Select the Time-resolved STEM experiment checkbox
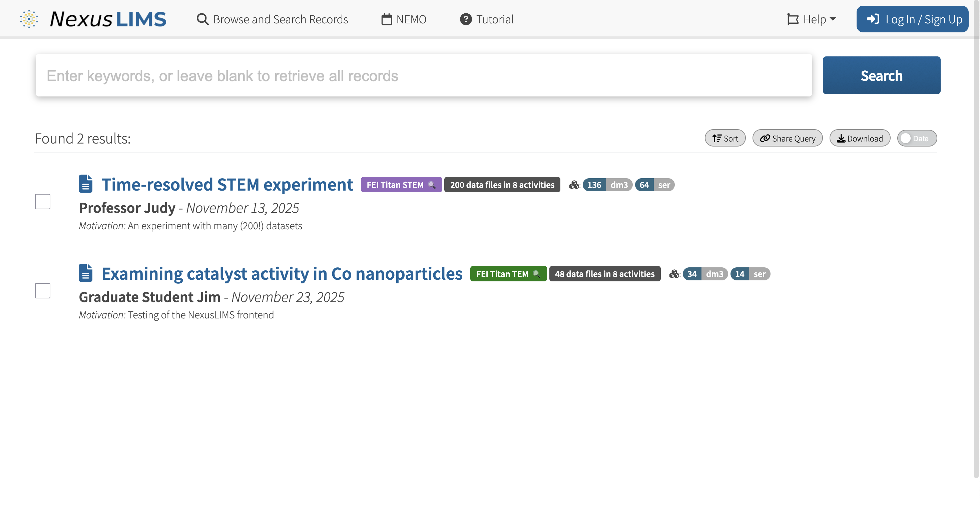 click(43, 201)
